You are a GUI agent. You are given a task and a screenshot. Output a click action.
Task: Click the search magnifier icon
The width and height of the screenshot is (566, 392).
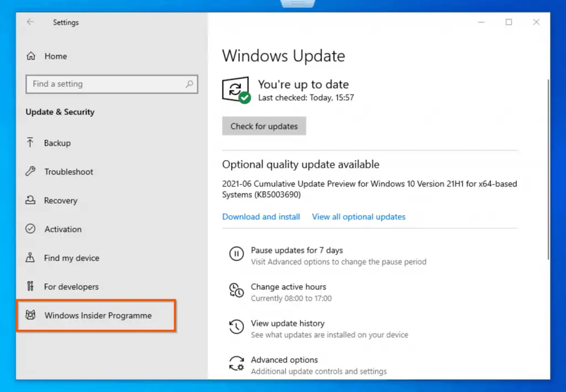point(189,84)
